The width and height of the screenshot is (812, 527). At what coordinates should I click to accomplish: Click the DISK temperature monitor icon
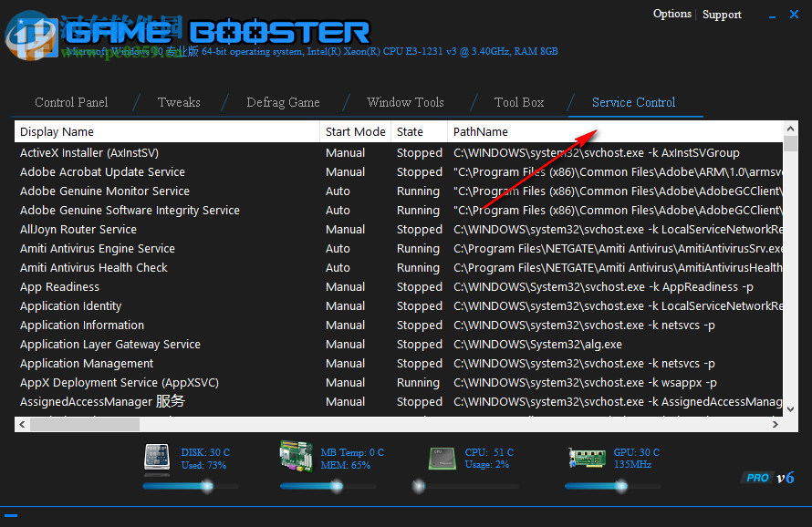(x=156, y=459)
